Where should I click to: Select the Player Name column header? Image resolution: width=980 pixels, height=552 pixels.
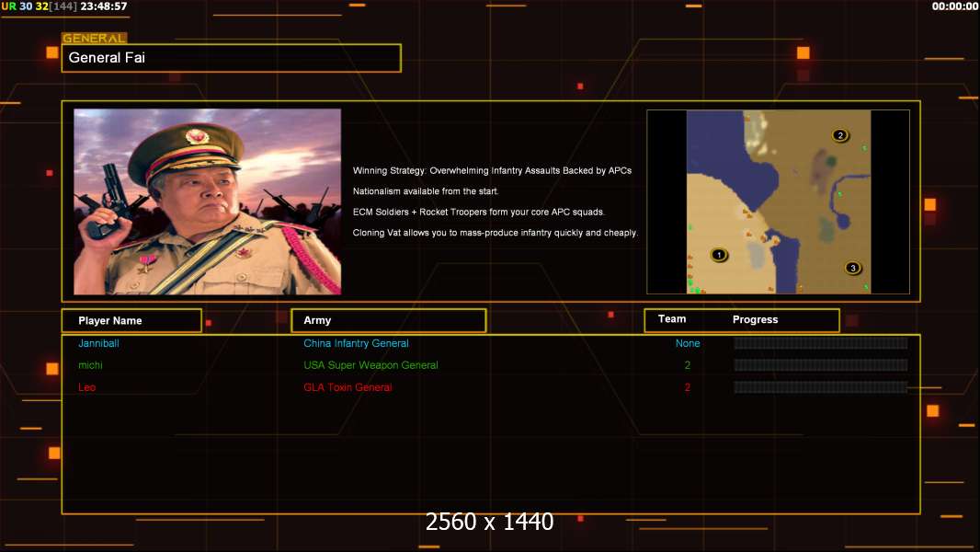131,321
